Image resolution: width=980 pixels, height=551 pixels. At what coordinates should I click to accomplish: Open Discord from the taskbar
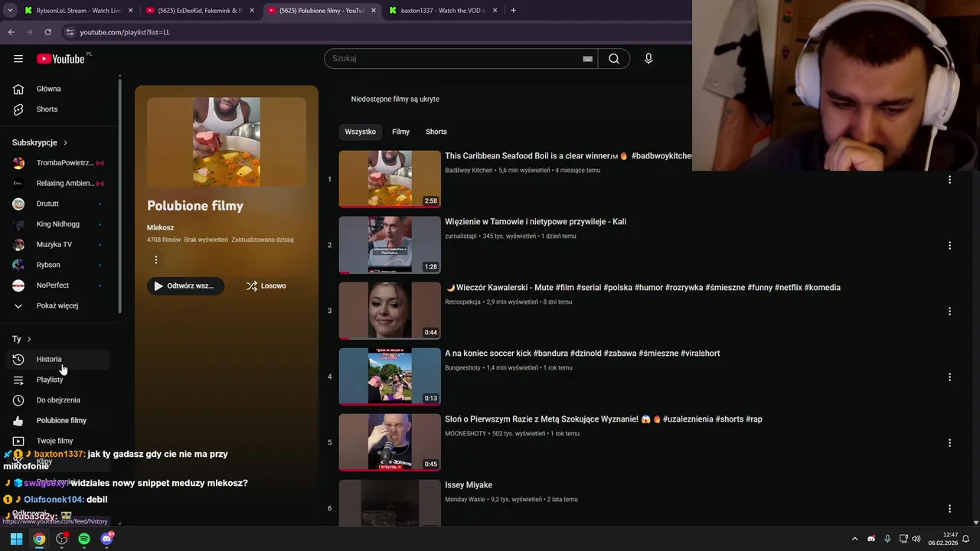pos(106,539)
